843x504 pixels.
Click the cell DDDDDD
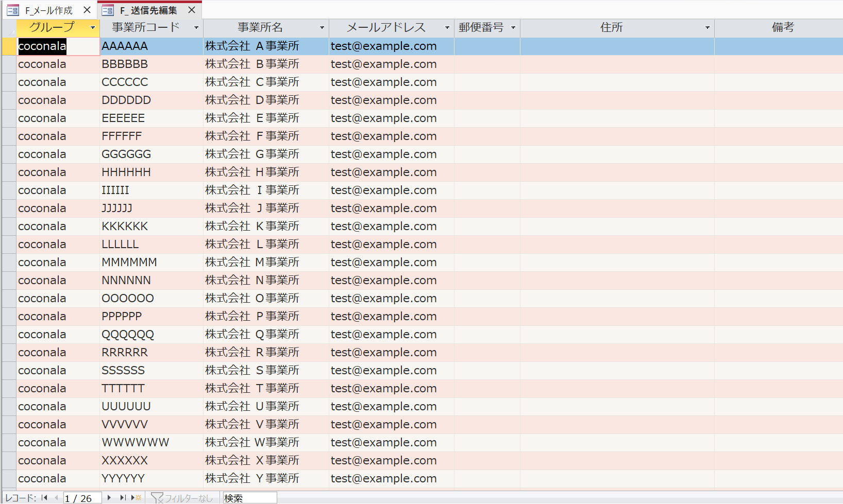point(151,100)
